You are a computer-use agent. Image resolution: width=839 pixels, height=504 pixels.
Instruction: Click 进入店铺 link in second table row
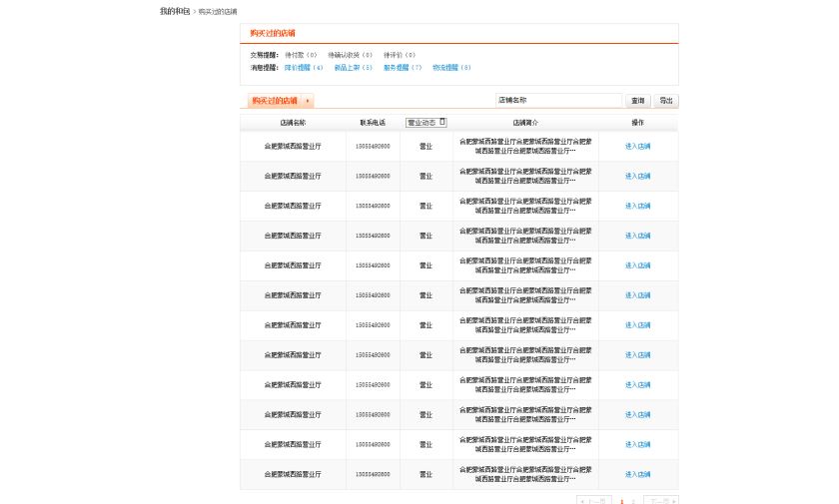tap(638, 176)
